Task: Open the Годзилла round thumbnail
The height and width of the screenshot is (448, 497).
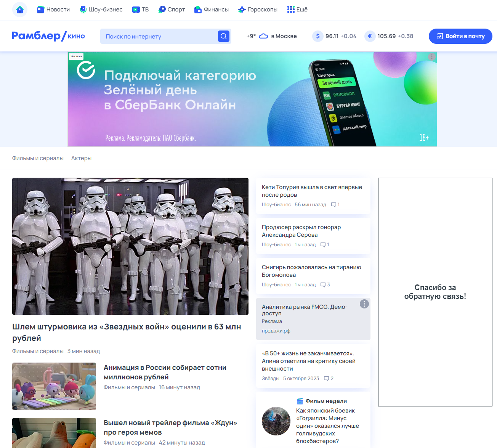Action: pyautogui.click(x=276, y=421)
